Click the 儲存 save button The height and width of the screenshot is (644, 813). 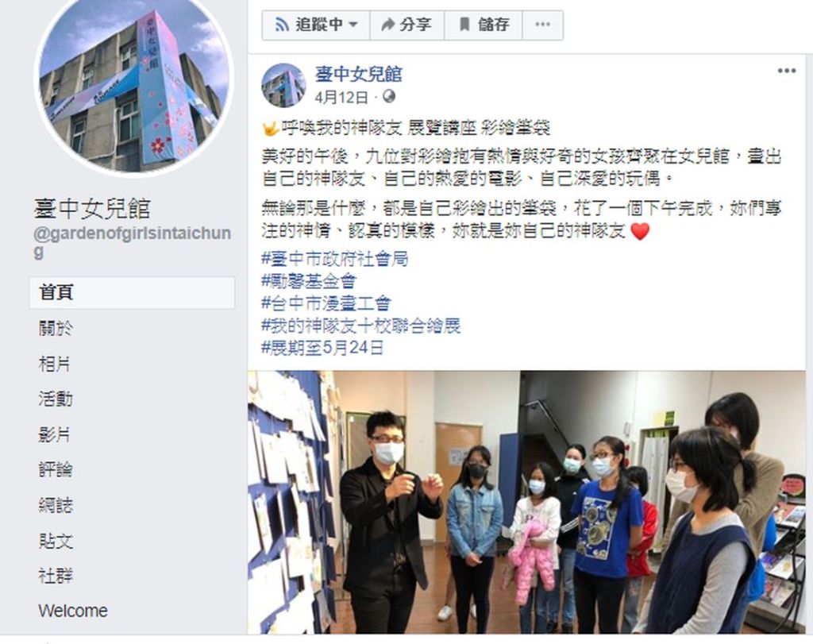[x=484, y=25]
